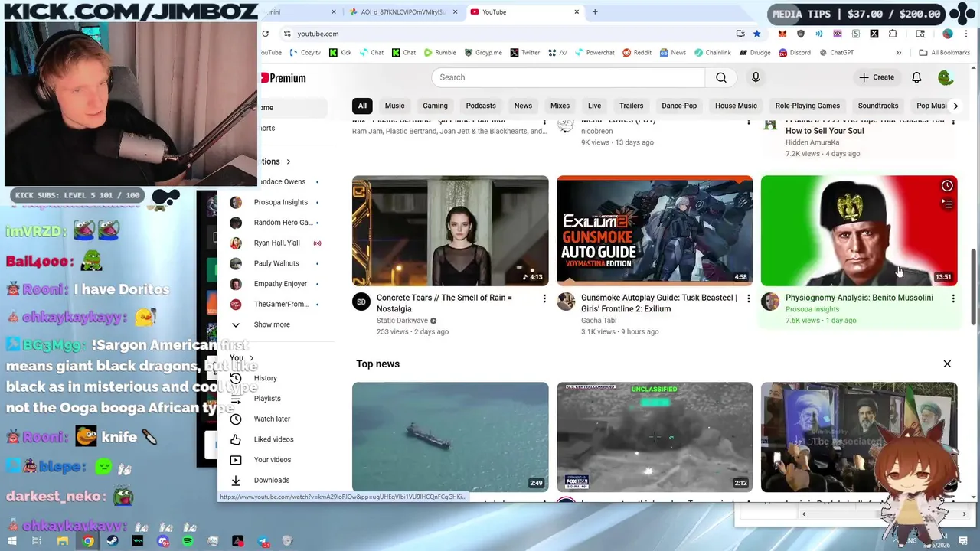This screenshot has height=551, width=980.
Task: Select the All category chip
Action: [362, 106]
